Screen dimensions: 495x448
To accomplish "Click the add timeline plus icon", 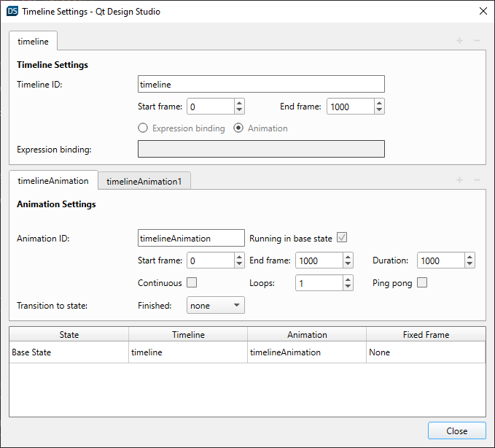I will point(459,40).
